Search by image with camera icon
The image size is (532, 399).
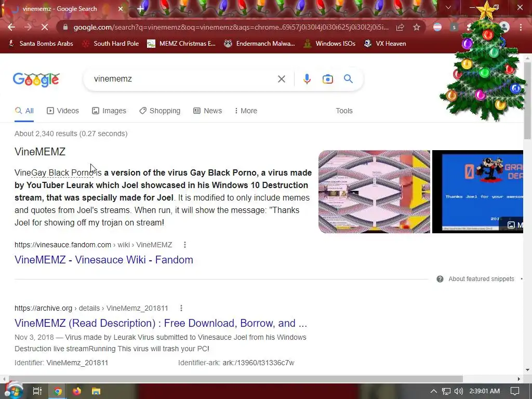tap(327, 79)
